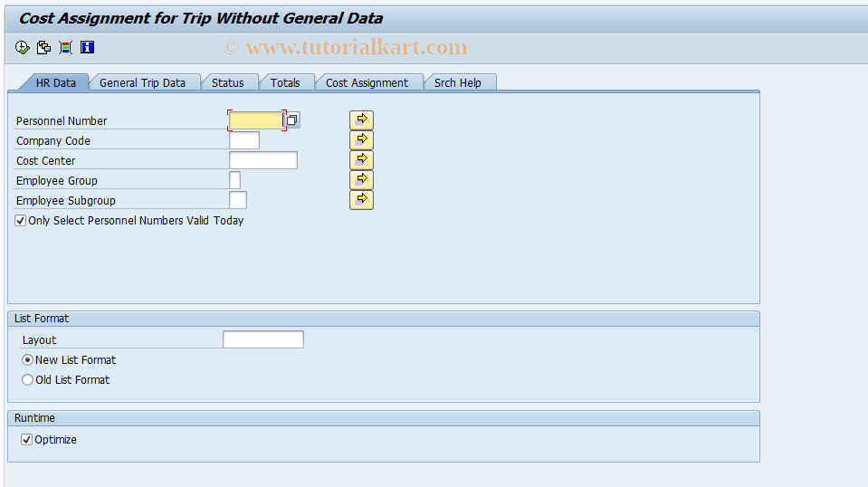
Task: Click the Personnel Number label
Action: [62, 121]
